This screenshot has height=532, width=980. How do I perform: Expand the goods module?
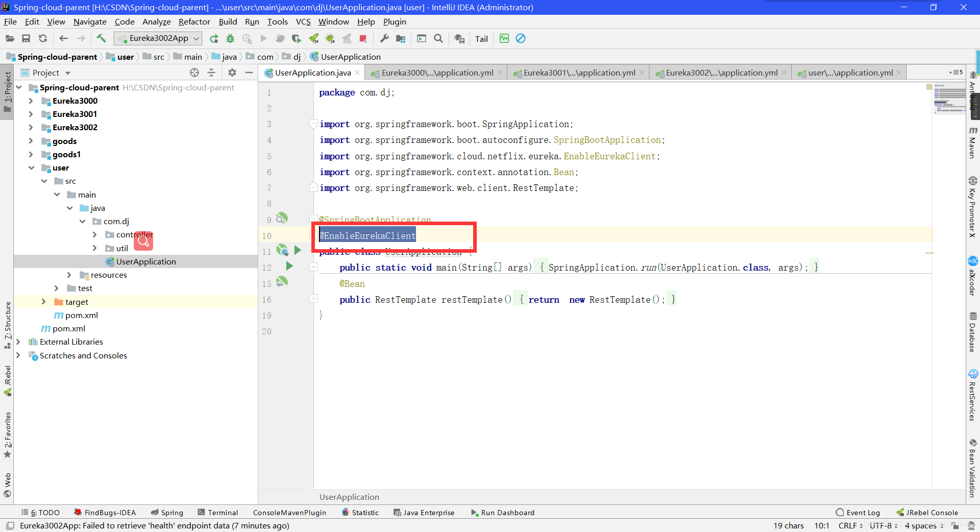(31, 141)
